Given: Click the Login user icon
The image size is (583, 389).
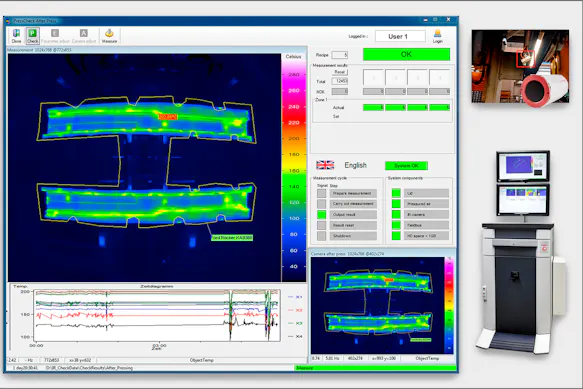Looking at the screenshot, I should (438, 36).
